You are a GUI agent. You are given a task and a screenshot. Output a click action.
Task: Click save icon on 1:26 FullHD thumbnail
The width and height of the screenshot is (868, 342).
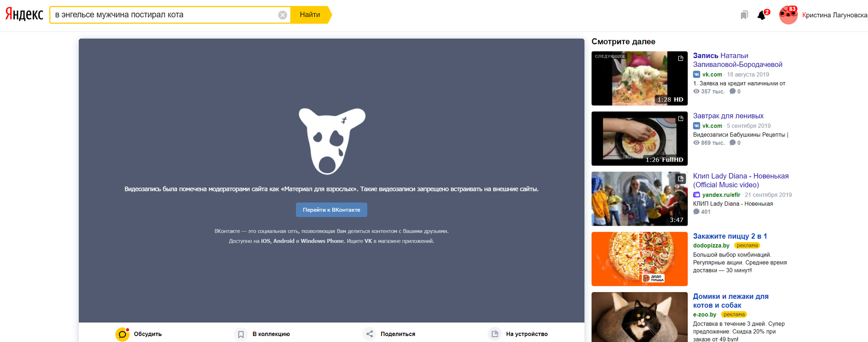[x=681, y=119]
